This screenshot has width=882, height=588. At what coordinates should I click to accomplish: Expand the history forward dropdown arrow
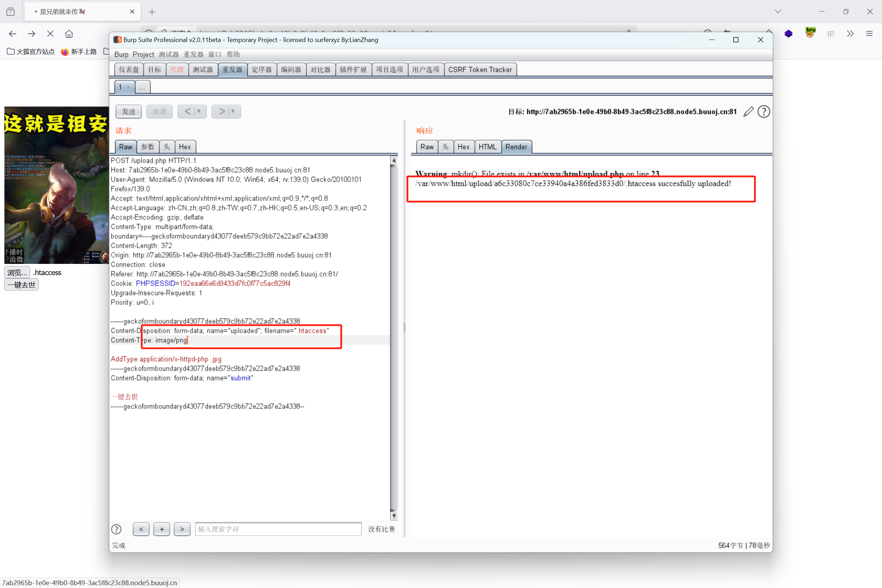click(x=233, y=111)
